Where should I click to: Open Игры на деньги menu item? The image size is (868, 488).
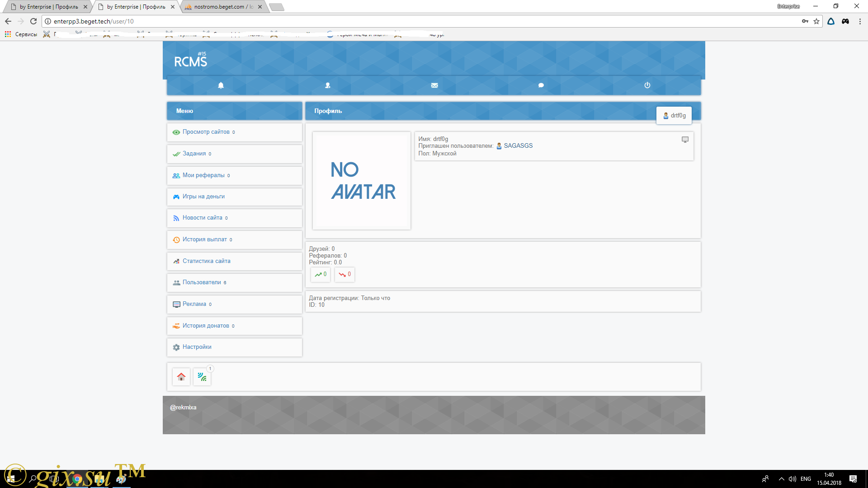pyautogui.click(x=234, y=197)
